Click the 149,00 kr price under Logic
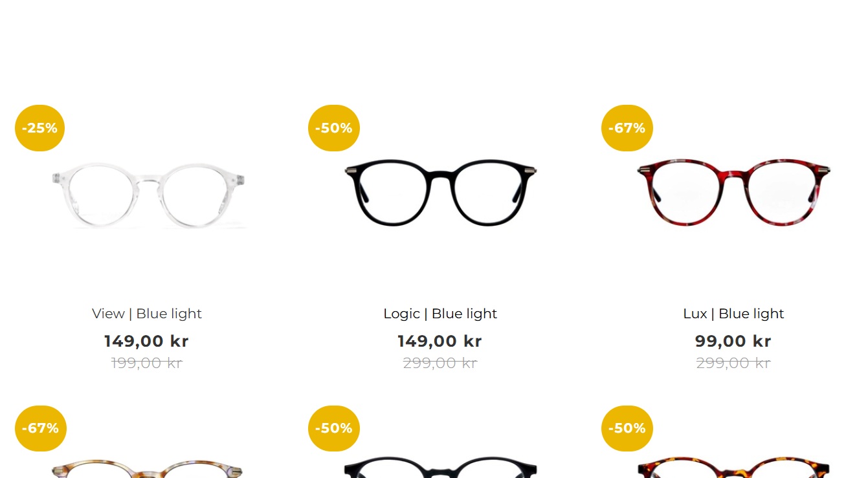The image size is (868, 478). (440, 341)
